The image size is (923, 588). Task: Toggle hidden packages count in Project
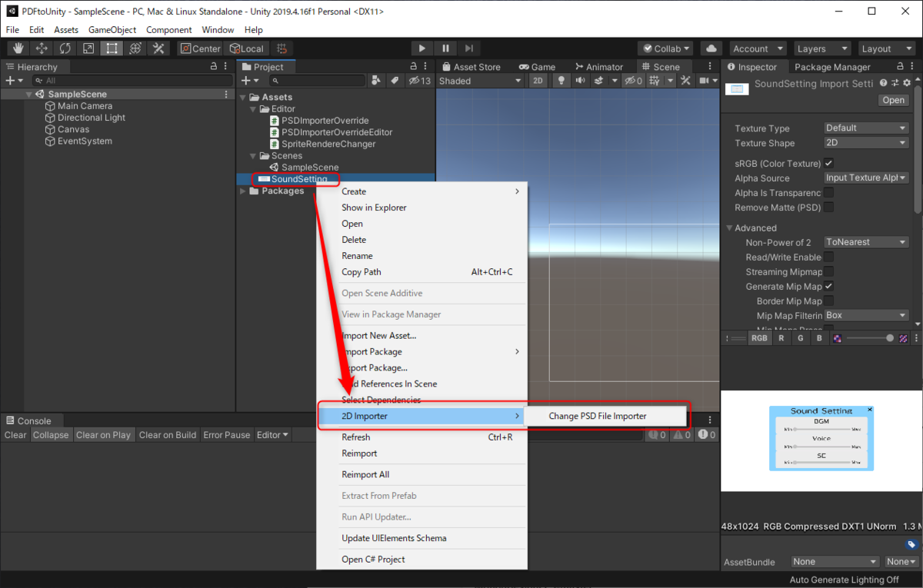420,80
